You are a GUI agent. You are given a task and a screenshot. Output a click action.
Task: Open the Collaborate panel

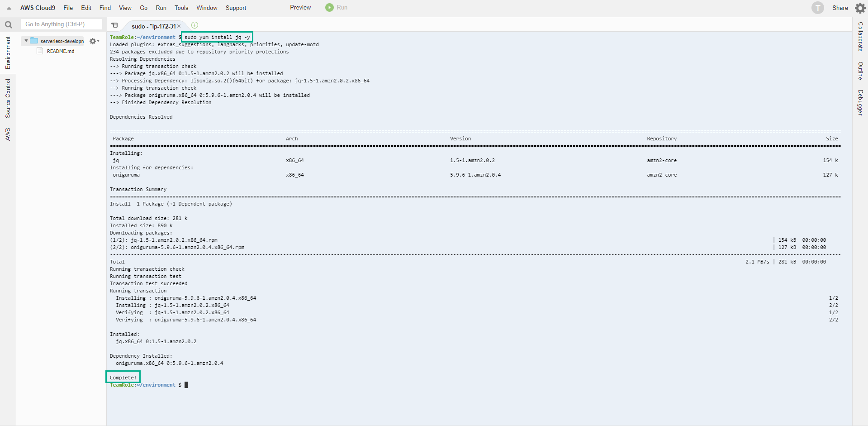tap(860, 36)
